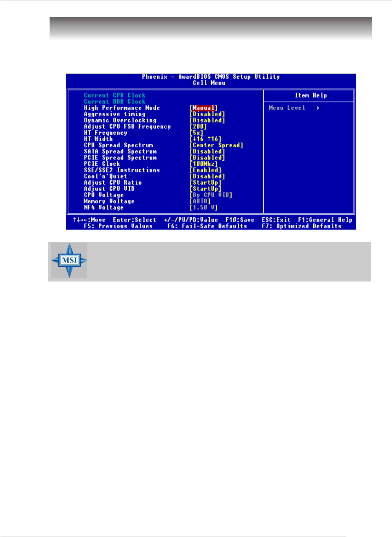Click the F6: Fail-Safe Defaults hint

click(207, 226)
